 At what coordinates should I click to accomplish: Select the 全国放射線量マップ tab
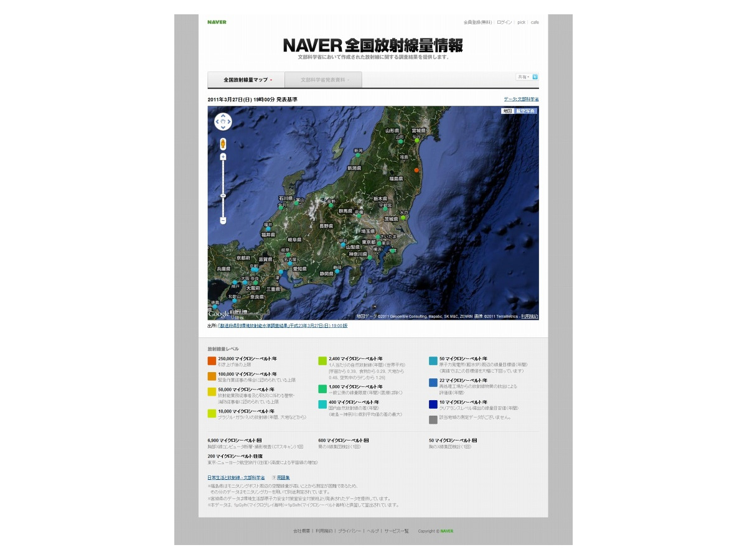point(246,80)
